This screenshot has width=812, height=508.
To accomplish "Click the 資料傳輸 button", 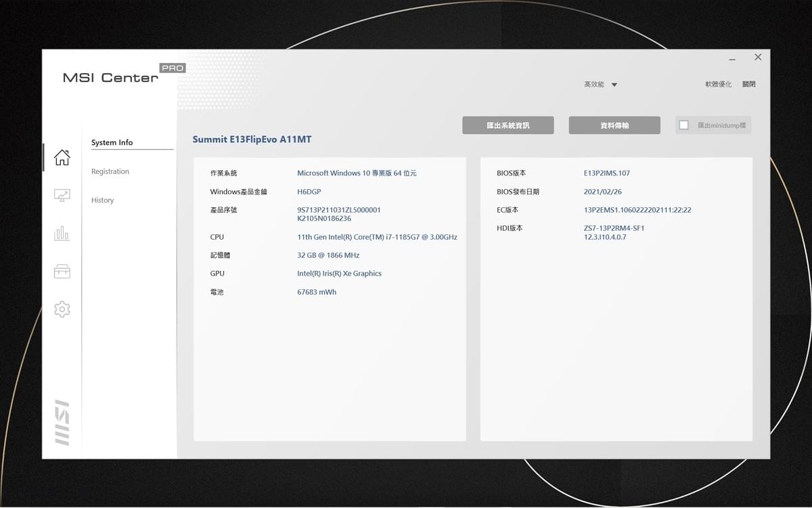I will (x=614, y=125).
